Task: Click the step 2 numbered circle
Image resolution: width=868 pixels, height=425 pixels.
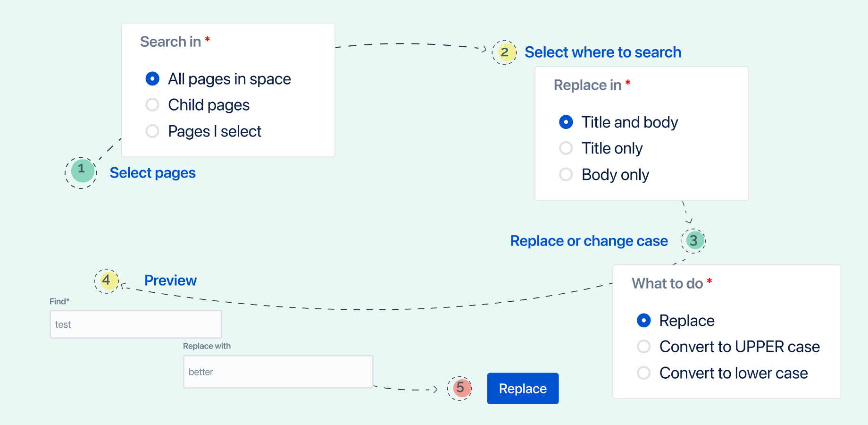Action: coord(504,52)
